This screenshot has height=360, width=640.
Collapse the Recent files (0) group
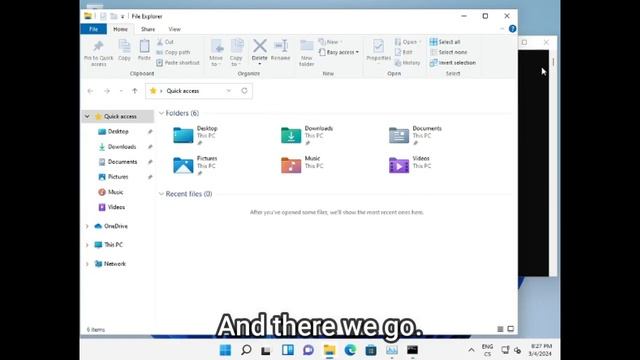point(161,194)
